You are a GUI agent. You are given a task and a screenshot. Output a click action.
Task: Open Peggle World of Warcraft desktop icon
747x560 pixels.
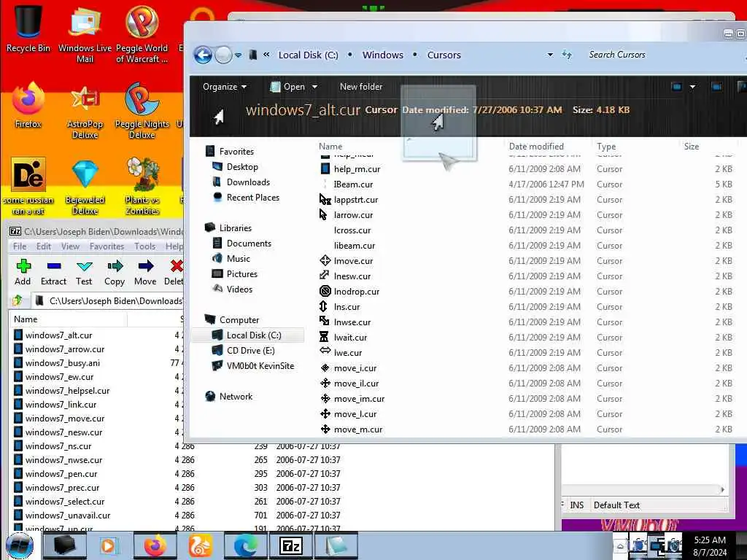point(142,34)
